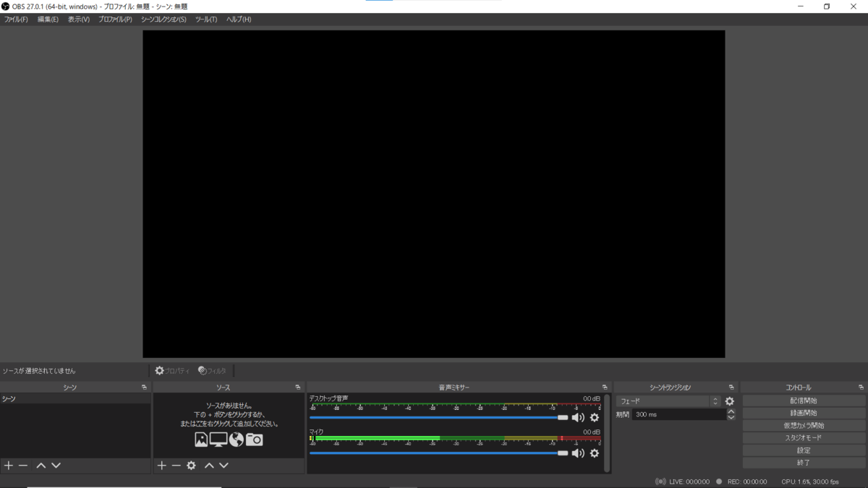This screenshot has width=868, height=488.
Task: Click the デスクトップ音声 channel label
Action: [328, 398]
